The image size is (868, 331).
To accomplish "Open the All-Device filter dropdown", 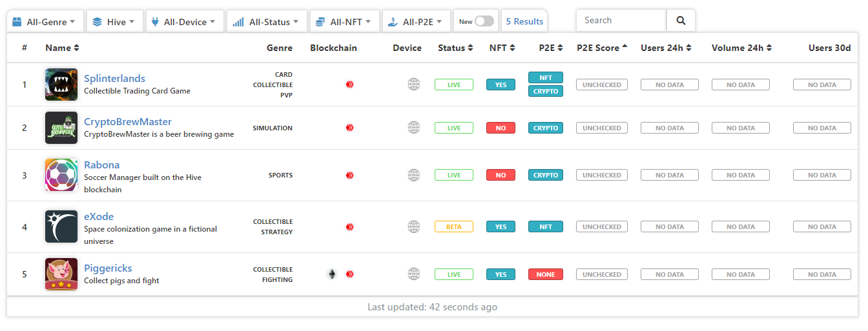I will (184, 21).
